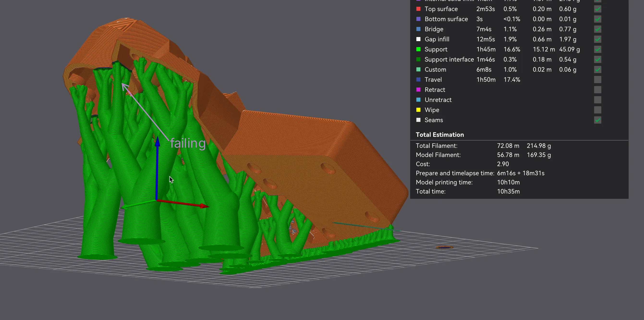Toggle the Seams visibility checkbox
This screenshot has height=320, width=644.
(597, 120)
